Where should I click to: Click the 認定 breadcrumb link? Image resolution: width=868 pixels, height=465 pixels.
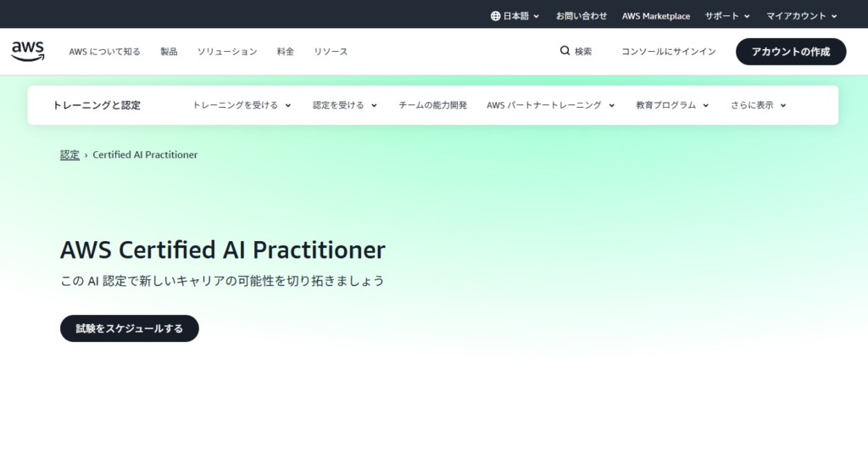pos(70,155)
